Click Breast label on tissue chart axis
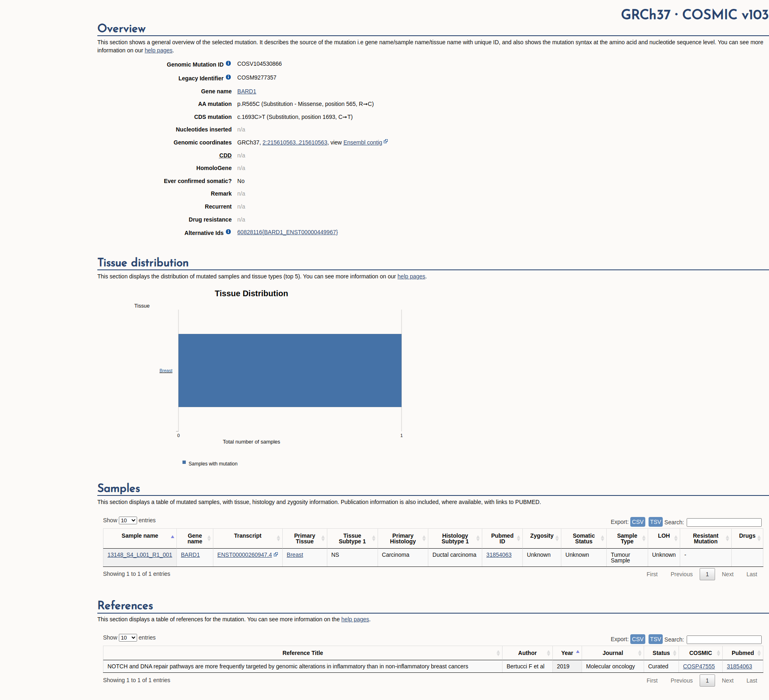 (166, 370)
